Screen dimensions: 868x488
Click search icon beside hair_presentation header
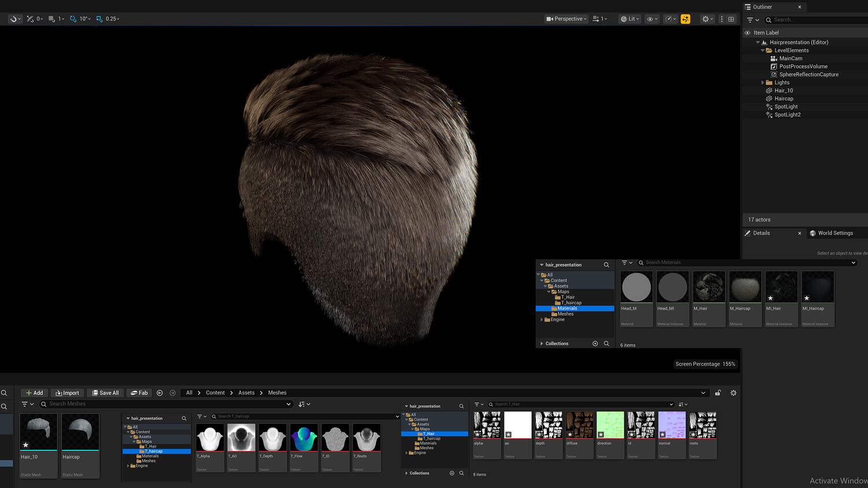[606, 265]
